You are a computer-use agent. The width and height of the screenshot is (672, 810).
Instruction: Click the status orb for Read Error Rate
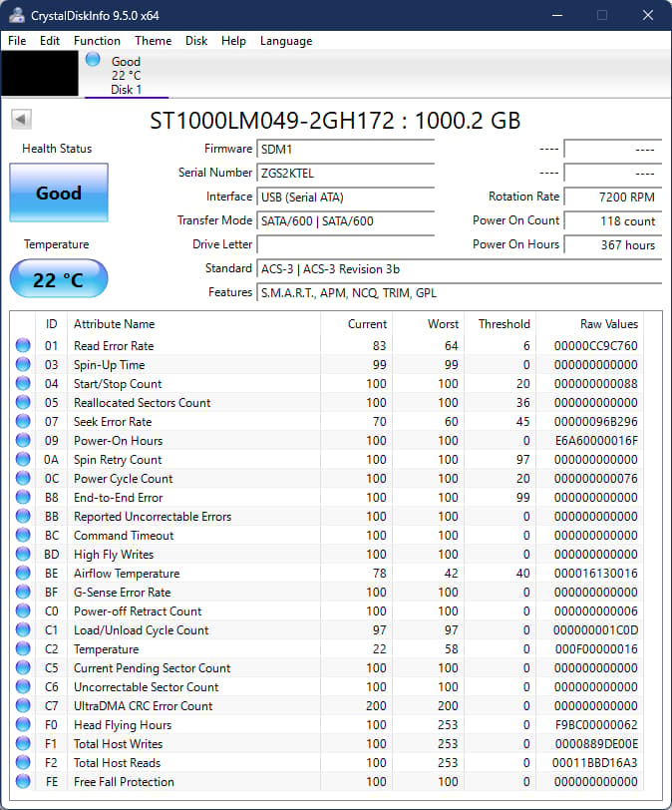pyautogui.click(x=23, y=345)
